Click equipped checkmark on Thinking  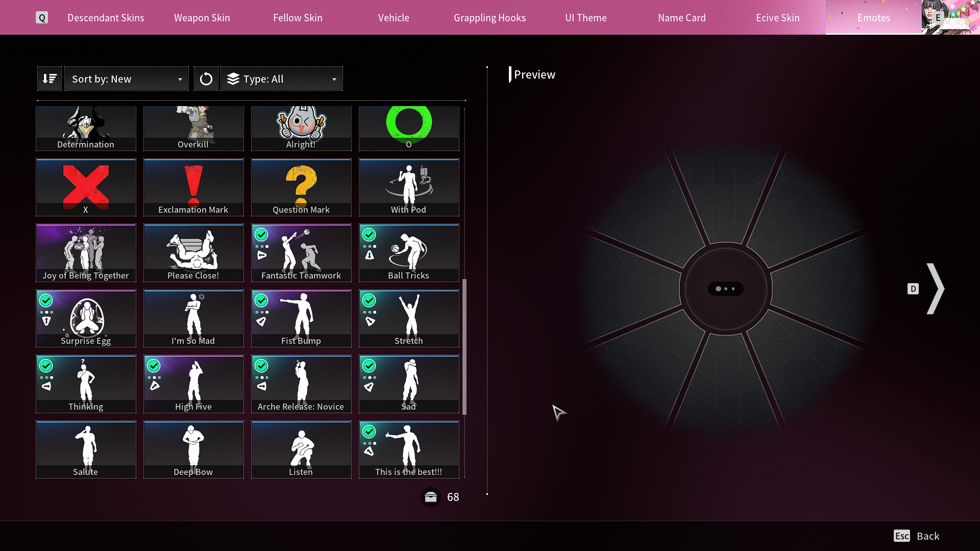[46, 366]
